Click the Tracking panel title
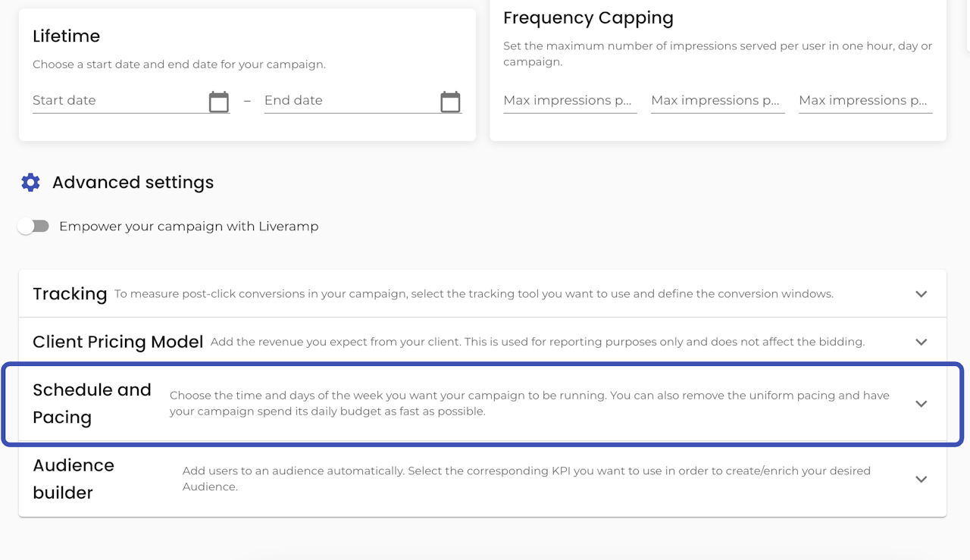 pos(70,294)
